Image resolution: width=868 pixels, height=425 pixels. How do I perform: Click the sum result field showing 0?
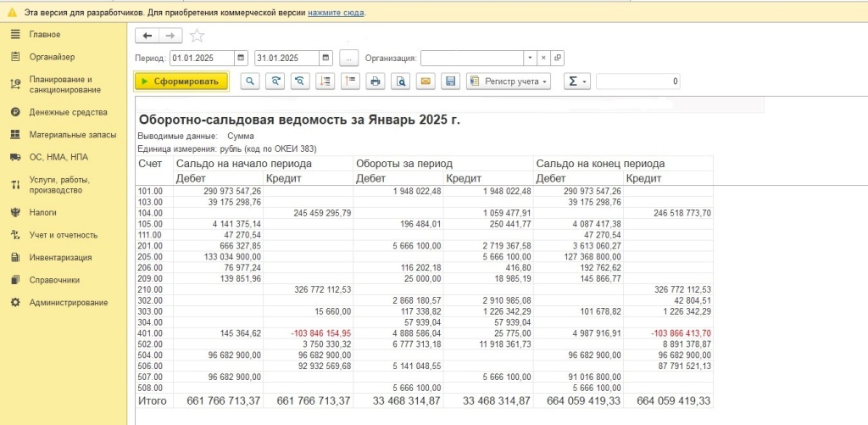(638, 81)
